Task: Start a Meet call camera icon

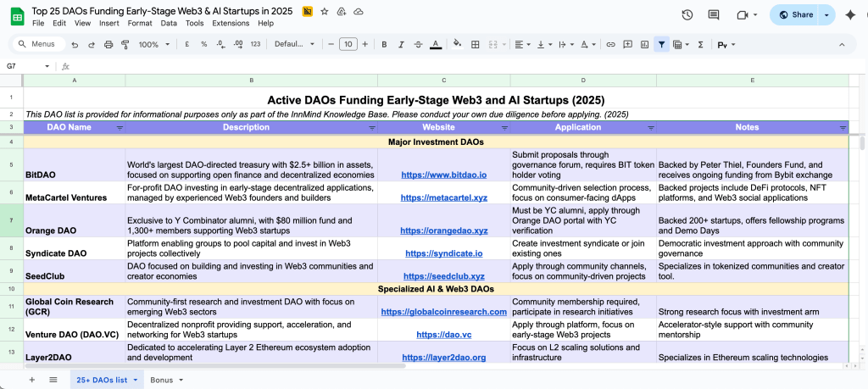Action: pos(743,15)
